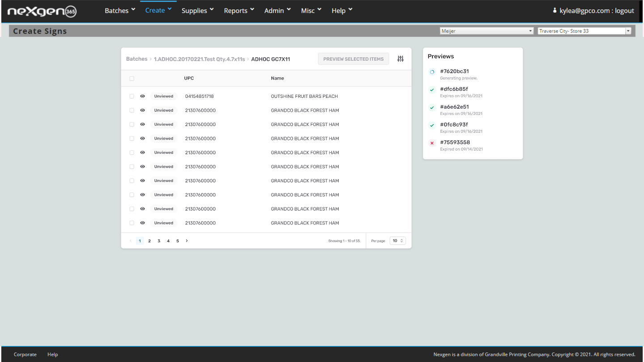Go to page 2
Image resolution: width=644 pixels, height=362 pixels.
(149, 241)
